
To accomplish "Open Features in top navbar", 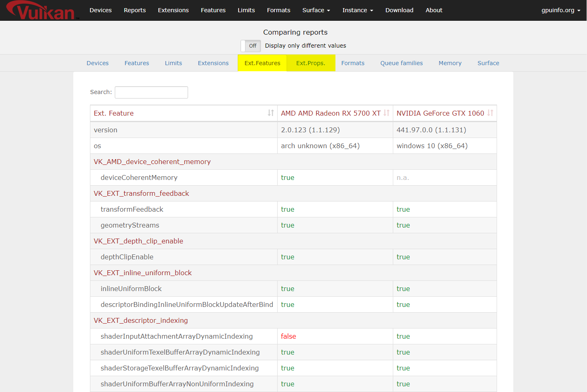I will point(213,10).
